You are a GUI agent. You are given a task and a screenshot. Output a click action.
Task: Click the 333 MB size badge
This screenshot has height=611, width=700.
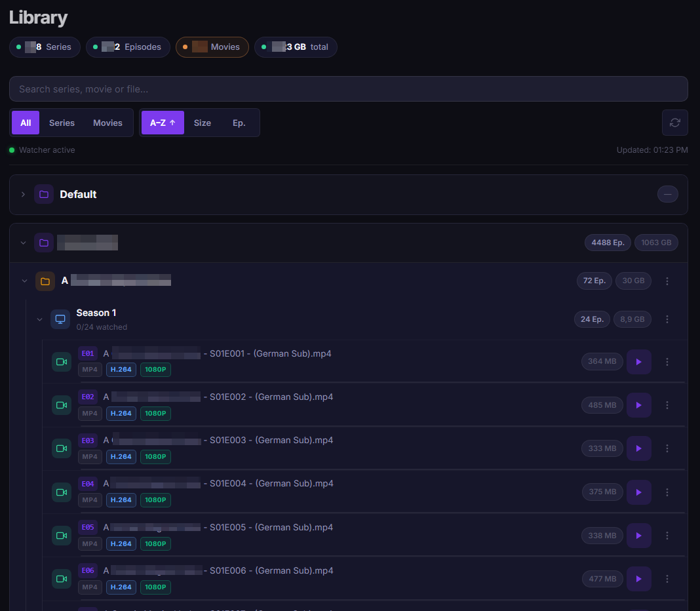(x=602, y=448)
